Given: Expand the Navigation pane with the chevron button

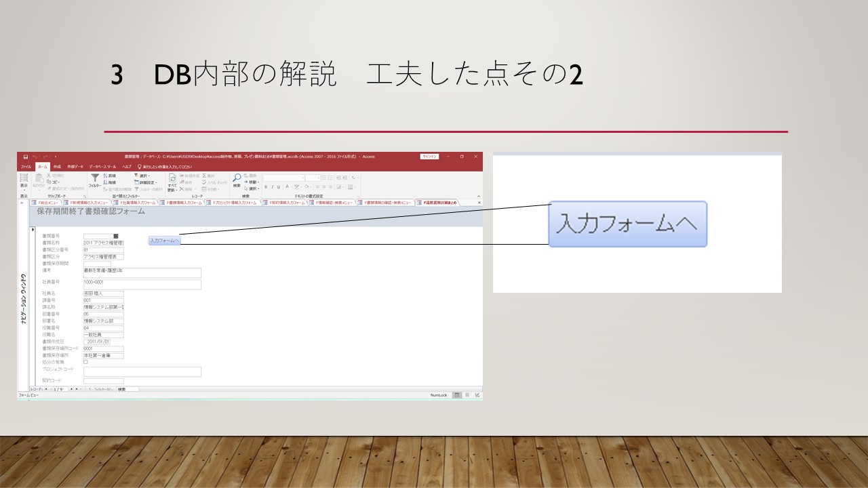Looking at the screenshot, I should click(x=22, y=202).
